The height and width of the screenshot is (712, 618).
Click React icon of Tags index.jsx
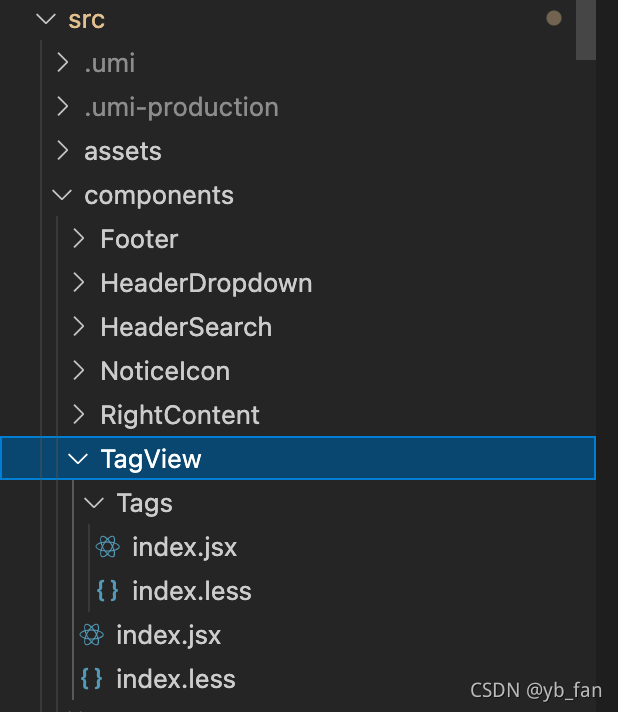click(108, 546)
